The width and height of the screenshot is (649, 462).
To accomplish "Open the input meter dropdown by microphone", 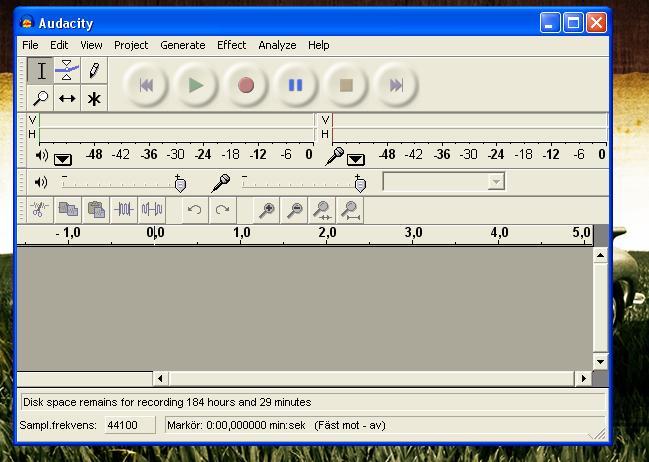I will [x=356, y=158].
